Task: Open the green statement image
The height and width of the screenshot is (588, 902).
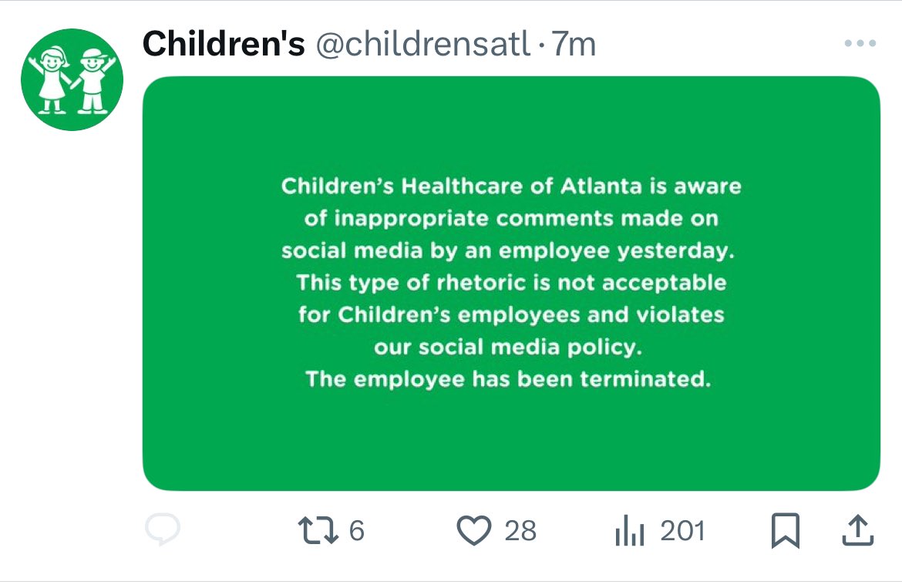Action: 511,284
